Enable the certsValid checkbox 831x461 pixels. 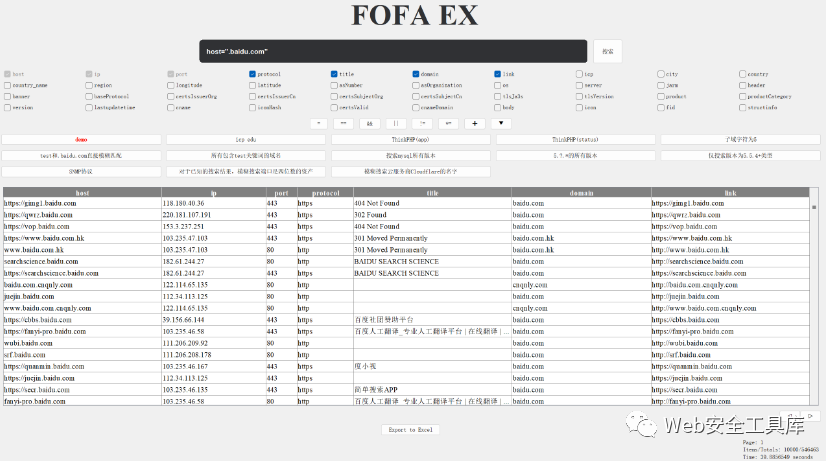334,108
